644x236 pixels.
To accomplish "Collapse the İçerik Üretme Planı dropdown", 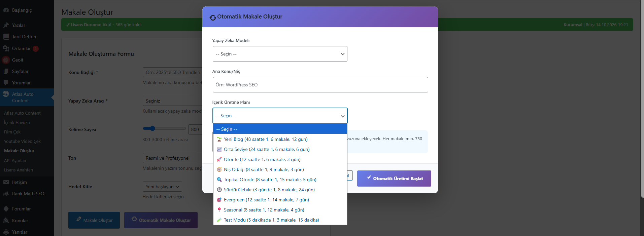I will click(280, 116).
